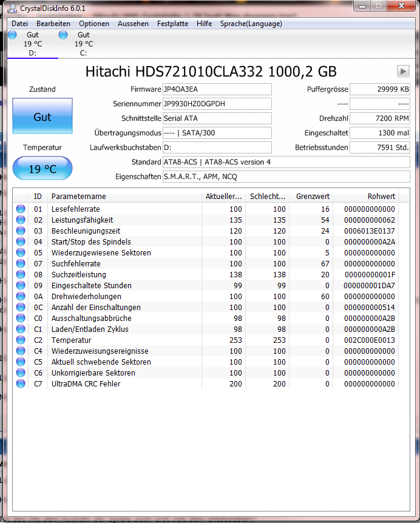Image resolution: width=420 pixels, height=523 pixels.
Task: Select the Suchzeitleistung current value 138
Action: [x=235, y=274]
